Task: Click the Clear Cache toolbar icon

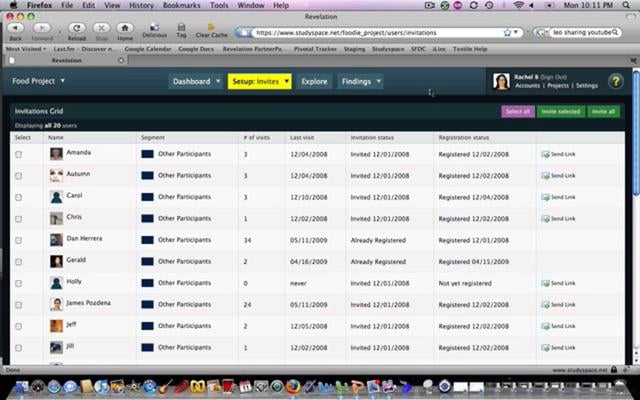Action: pyautogui.click(x=211, y=27)
